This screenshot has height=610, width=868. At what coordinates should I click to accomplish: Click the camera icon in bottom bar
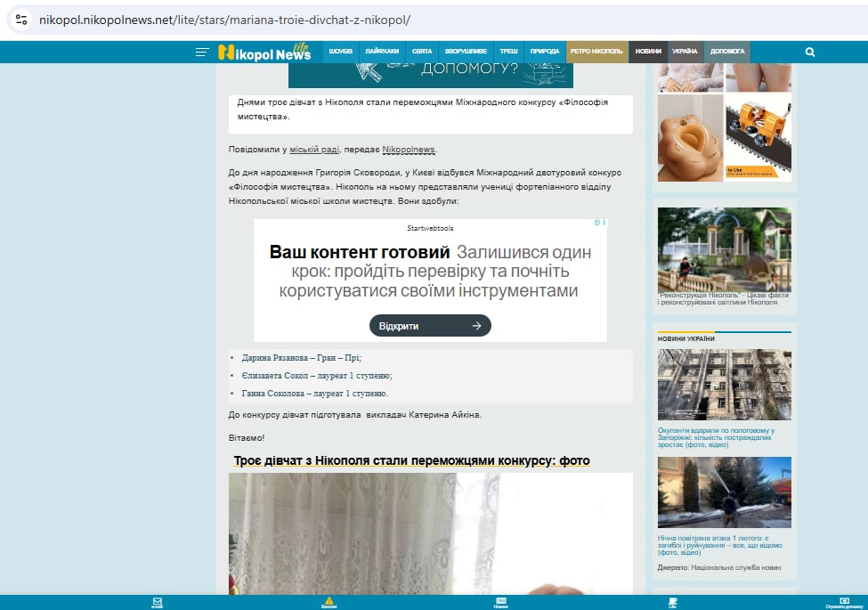(x=844, y=601)
